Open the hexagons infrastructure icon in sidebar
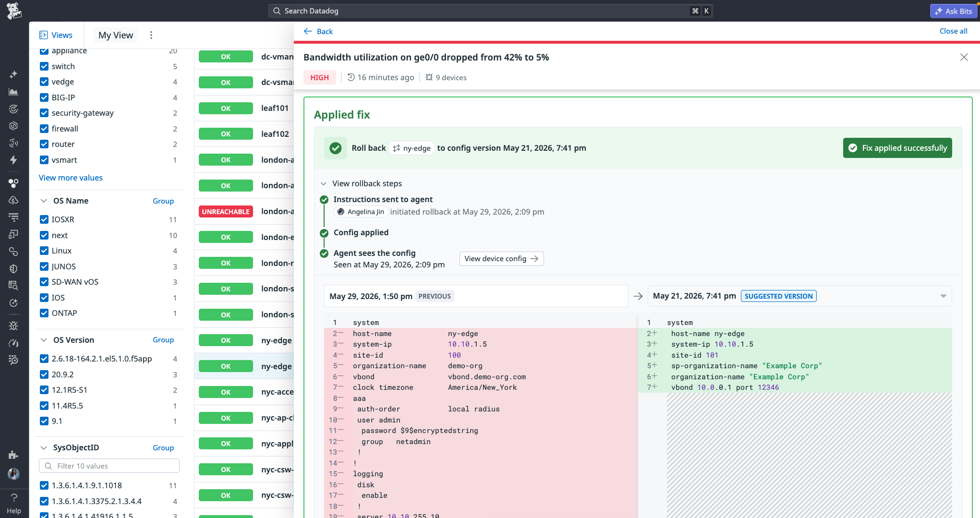This screenshot has height=518, width=980. pyautogui.click(x=13, y=183)
